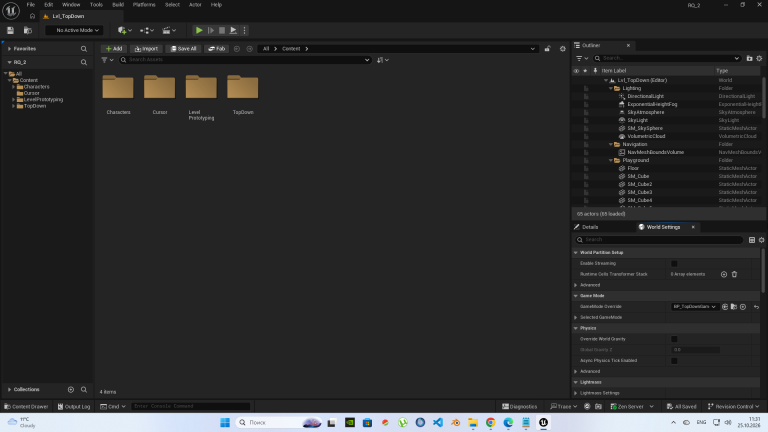Collapse the Lighting folder in Outliner
The height and width of the screenshot is (432, 768).
click(x=611, y=88)
